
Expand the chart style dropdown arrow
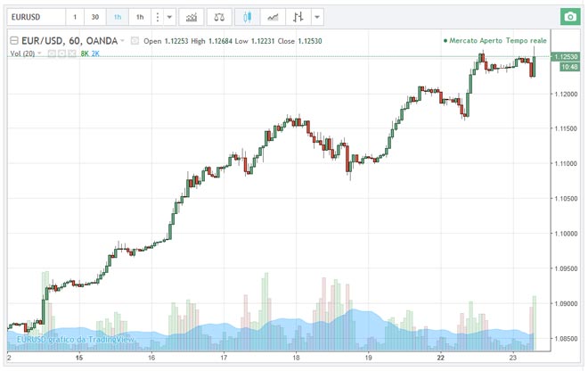pyautogui.click(x=318, y=17)
